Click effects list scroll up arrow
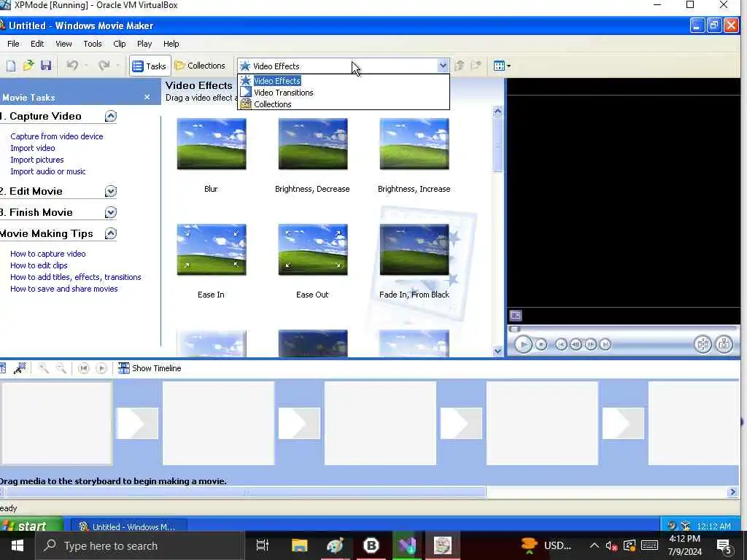747x560 pixels. [x=498, y=112]
